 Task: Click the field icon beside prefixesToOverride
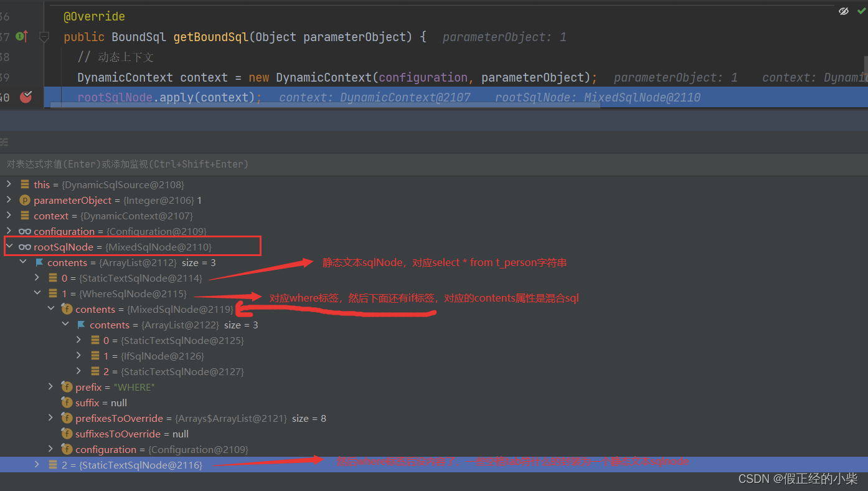pyautogui.click(x=67, y=418)
